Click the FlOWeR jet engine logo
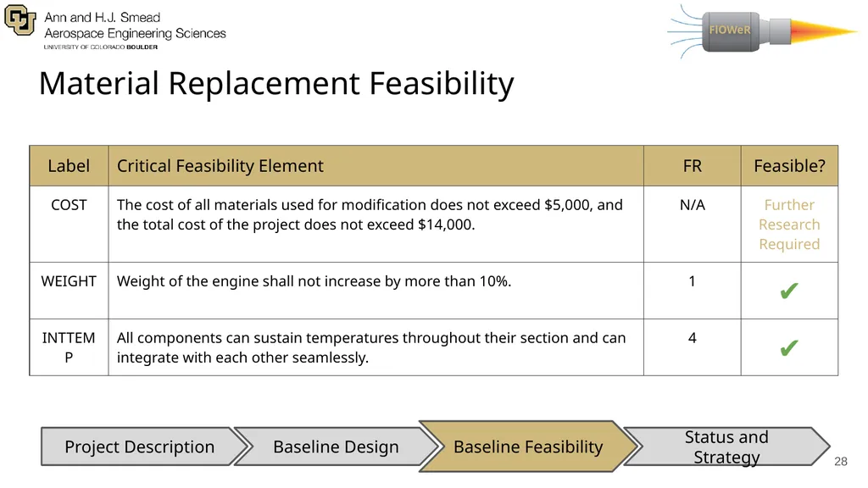The width and height of the screenshot is (868, 488). (x=763, y=31)
